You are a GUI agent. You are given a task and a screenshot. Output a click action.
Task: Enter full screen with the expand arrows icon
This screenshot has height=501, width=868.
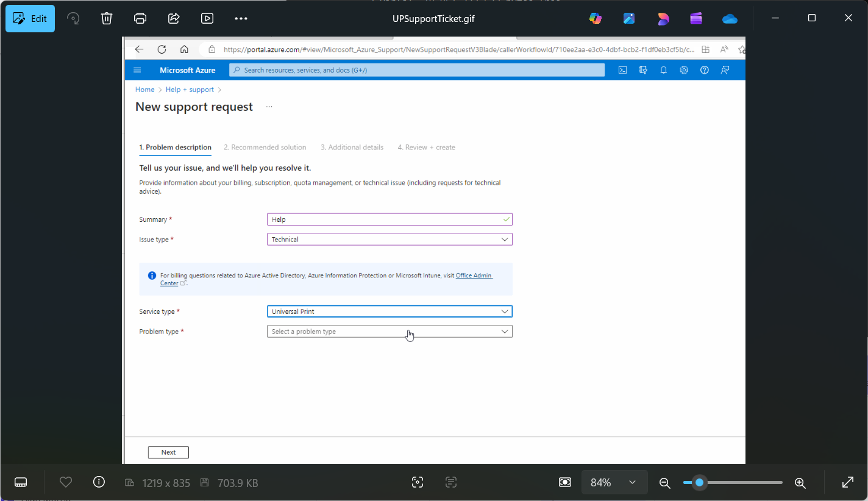(848, 483)
